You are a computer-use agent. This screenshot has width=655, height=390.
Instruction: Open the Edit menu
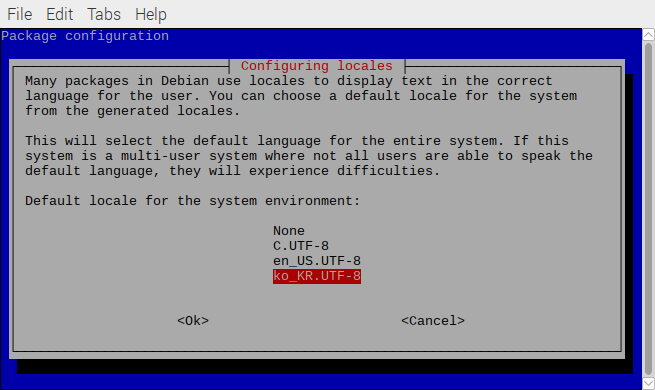[59, 14]
